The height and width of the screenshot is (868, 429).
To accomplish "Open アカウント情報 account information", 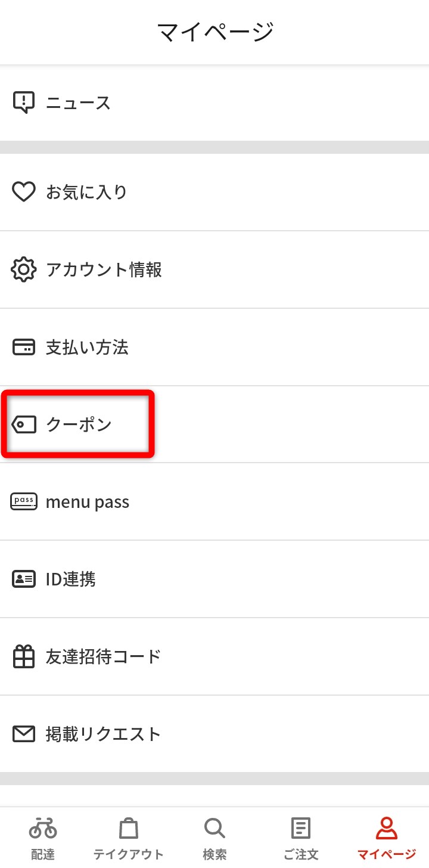I will coord(104,269).
